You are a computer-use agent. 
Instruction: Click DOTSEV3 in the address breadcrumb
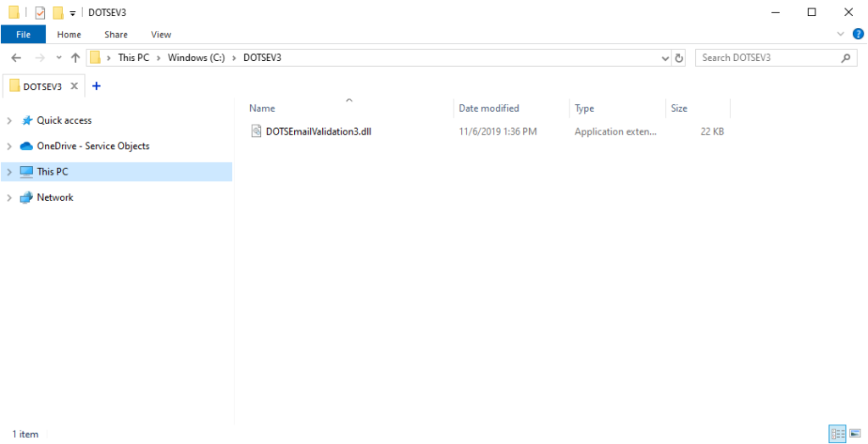(263, 58)
